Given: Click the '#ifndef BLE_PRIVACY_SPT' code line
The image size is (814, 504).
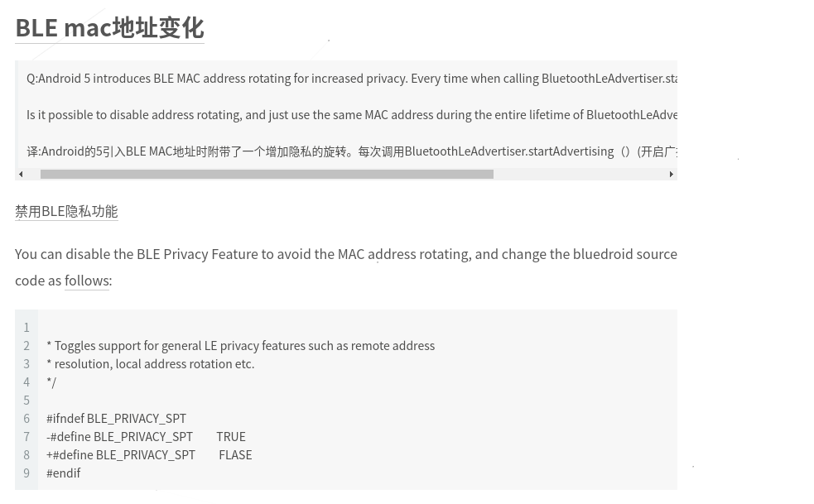Looking at the screenshot, I should (116, 419).
